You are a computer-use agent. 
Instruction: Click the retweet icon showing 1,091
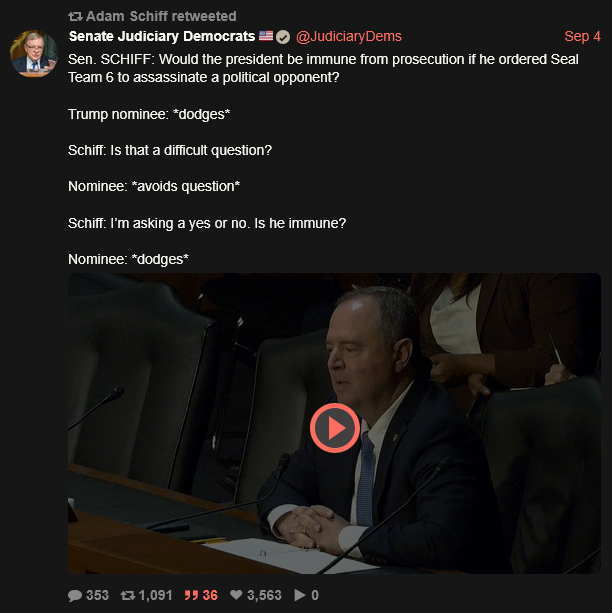tap(128, 595)
